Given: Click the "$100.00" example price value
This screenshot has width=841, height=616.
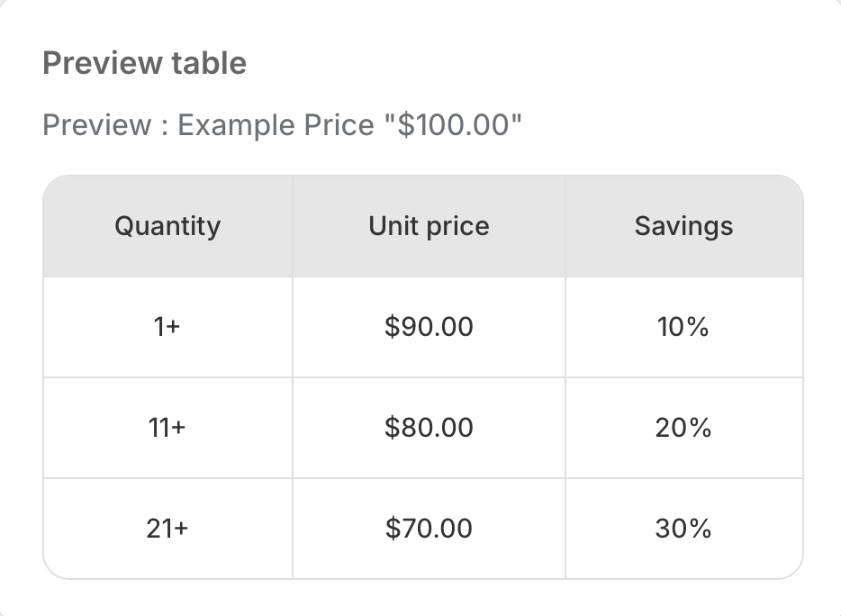Looking at the screenshot, I should pyautogui.click(x=453, y=124).
